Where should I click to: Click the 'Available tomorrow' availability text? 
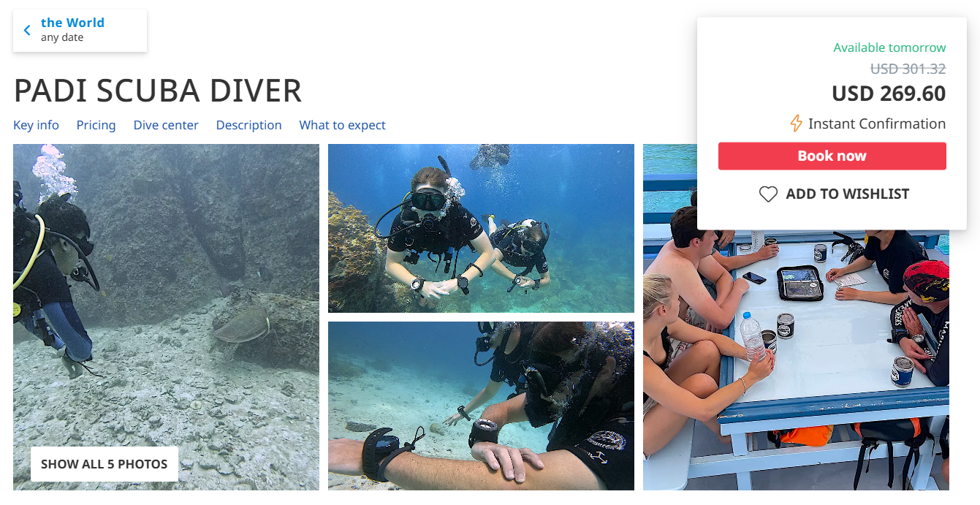[889, 48]
